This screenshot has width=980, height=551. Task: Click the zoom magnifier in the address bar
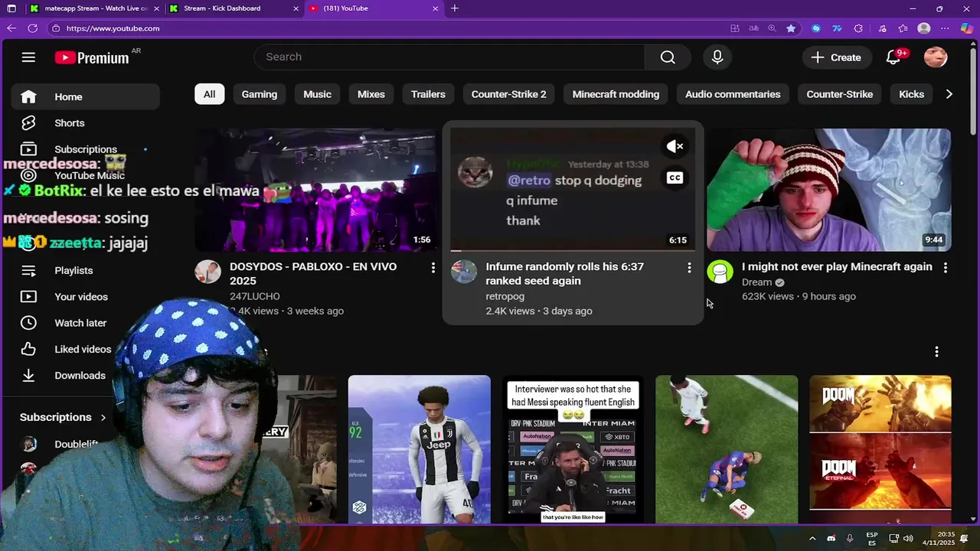click(772, 28)
